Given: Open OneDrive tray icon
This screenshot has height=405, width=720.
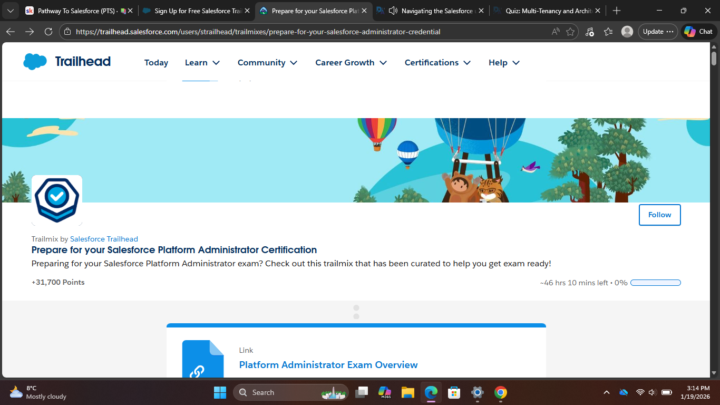Looking at the screenshot, I should coord(623,393).
